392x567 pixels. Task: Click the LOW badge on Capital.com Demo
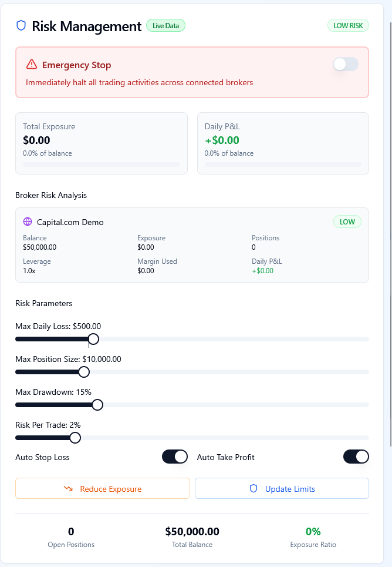pos(347,222)
